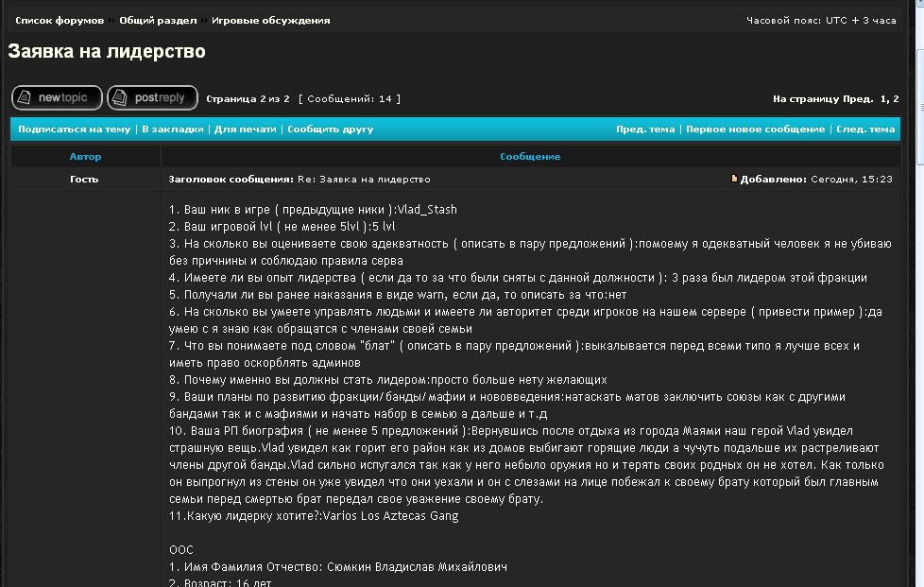The height and width of the screenshot is (587, 924).
Task: Go to the Общий раздел section
Action: (158, 20)
